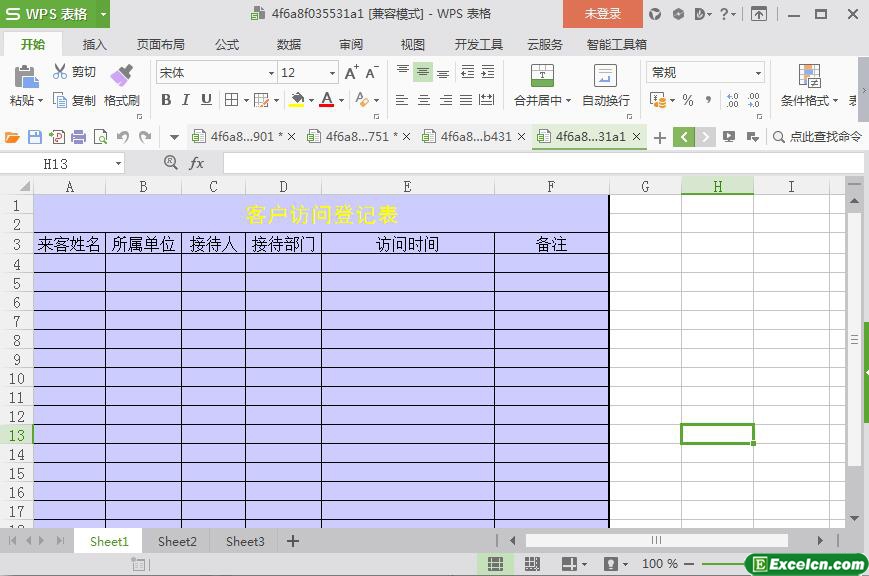Open the 数据 ribbon tab
The image size is (869, 576).
(x=289, y=44)
